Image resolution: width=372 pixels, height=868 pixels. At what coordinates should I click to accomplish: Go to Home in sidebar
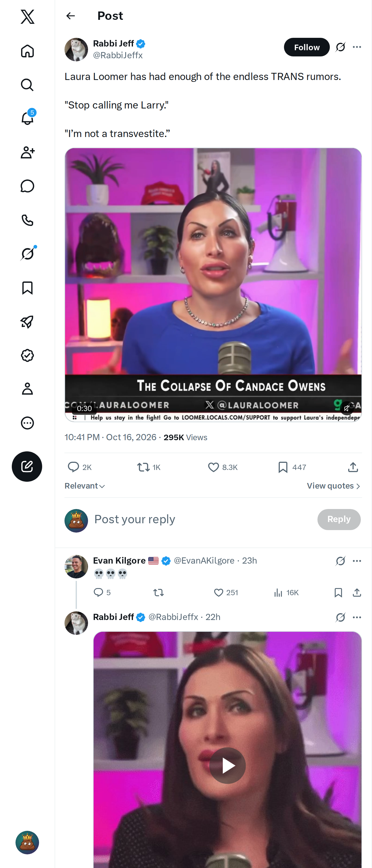tap(27, 51)
